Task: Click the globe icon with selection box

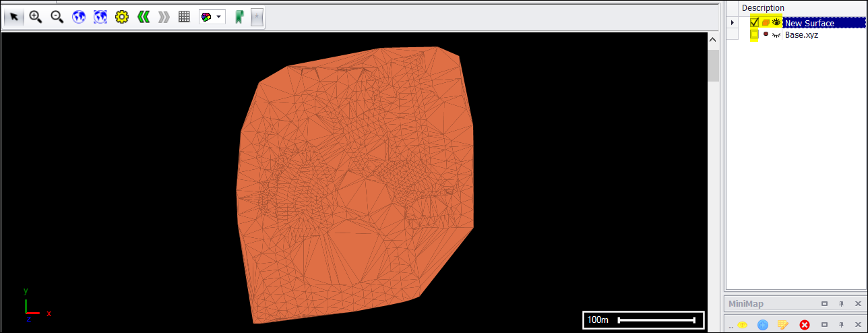Action: coord(100,18)
